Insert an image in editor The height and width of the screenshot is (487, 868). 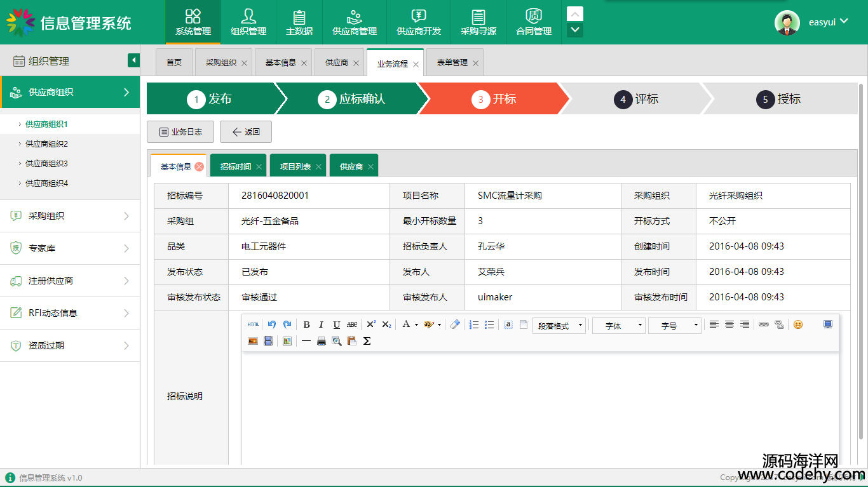[253, 341]
